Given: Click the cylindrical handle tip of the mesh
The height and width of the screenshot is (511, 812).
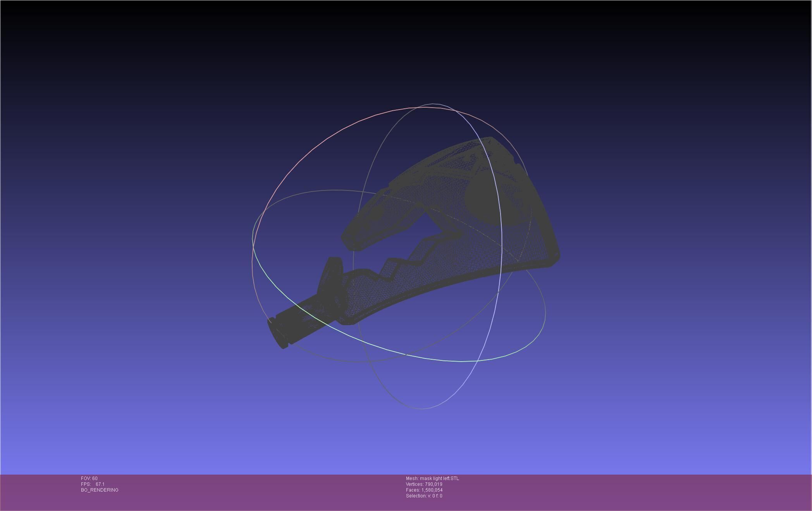Looking at the screenshot, I should [278, 334].
